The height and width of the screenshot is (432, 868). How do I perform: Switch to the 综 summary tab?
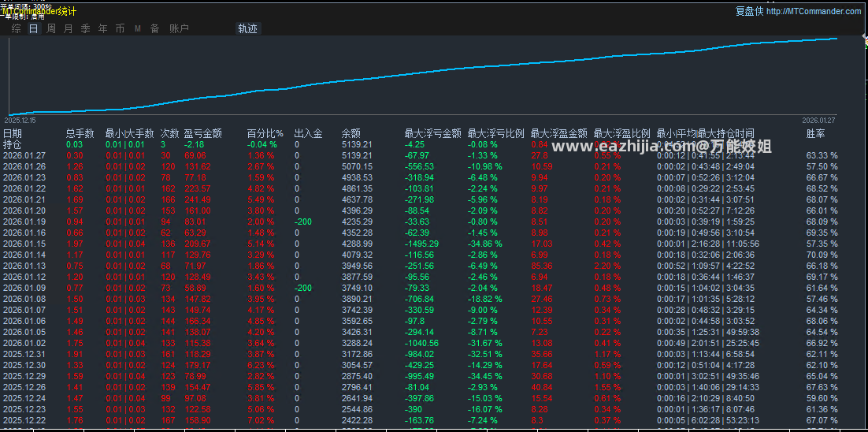click(x=17, y=29)
